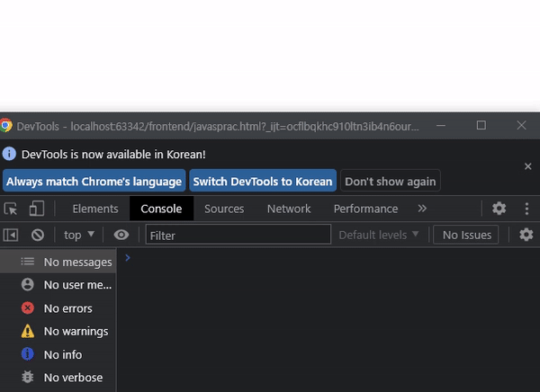Screen dimensions: 540x392
Task: Toggle the console sidebar panel icon
Action: [x=11, y=235]
